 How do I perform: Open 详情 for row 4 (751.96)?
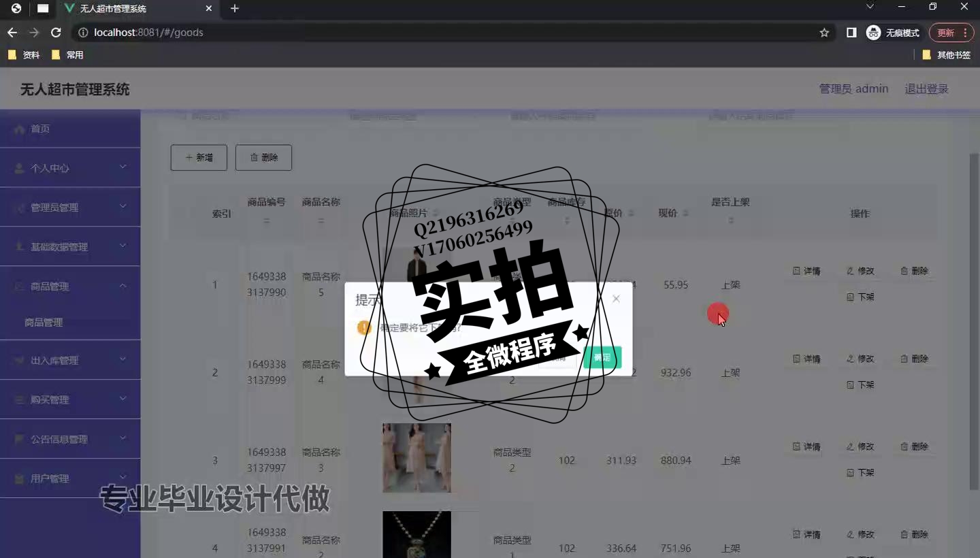click(x=806, y=534)
